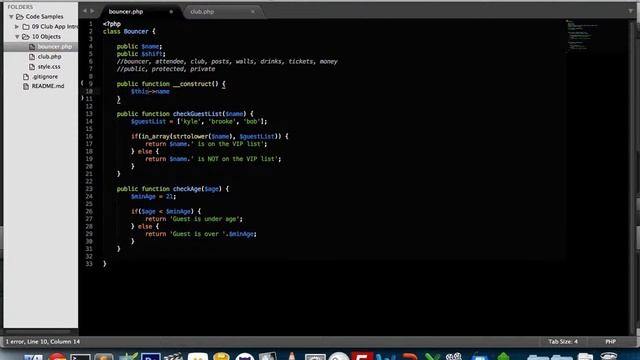Close the club.php tab

(253, 12)
